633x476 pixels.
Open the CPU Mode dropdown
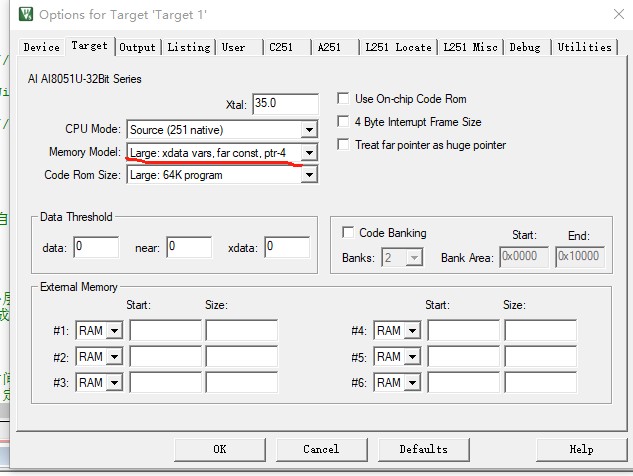[309, 130]
